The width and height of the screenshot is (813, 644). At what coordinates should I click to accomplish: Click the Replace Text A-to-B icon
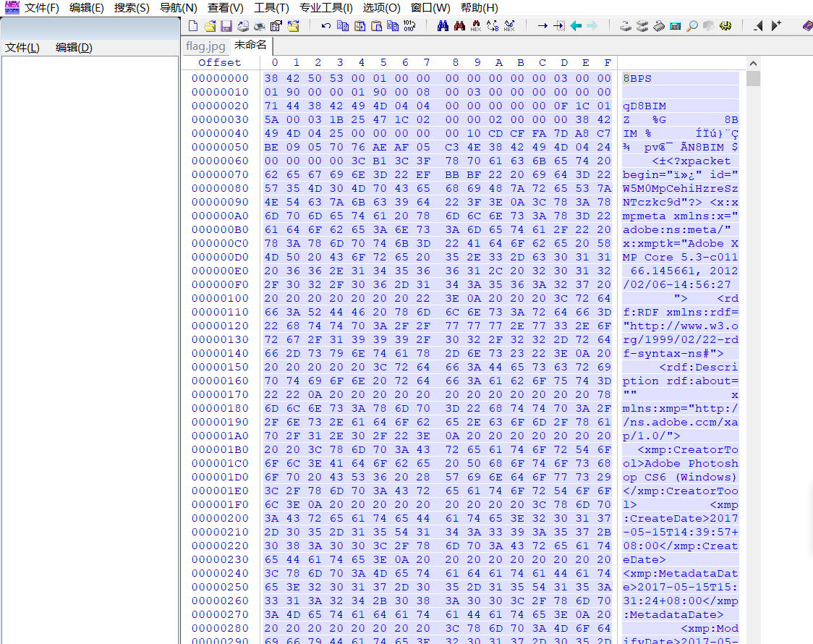pyautogui.click(x=493, y=26)
